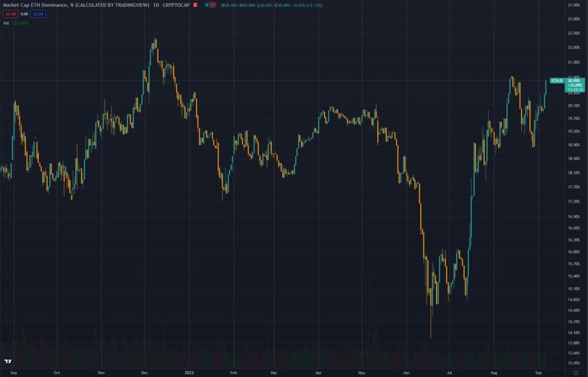Click the 19.70% price axis label
The height and width of the screenshot is (377, 588).
[574, 118]
